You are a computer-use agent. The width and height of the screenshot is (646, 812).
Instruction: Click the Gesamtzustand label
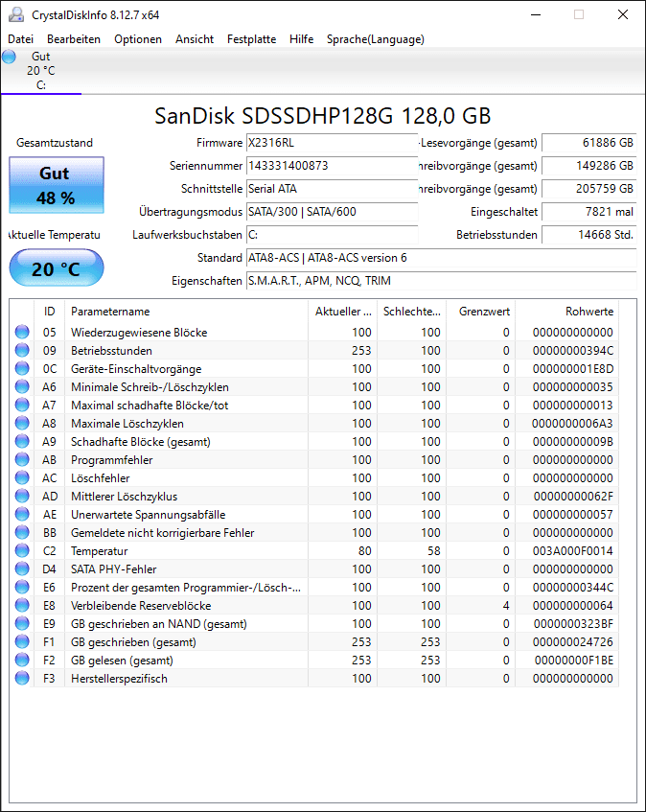(55, 143)
